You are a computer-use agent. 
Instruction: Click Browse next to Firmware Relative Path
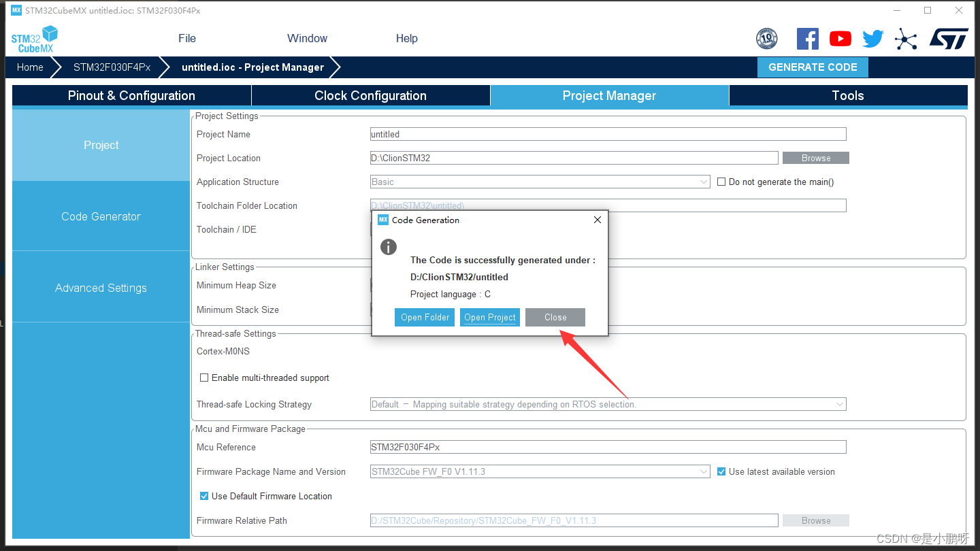[x=816, y=520]
